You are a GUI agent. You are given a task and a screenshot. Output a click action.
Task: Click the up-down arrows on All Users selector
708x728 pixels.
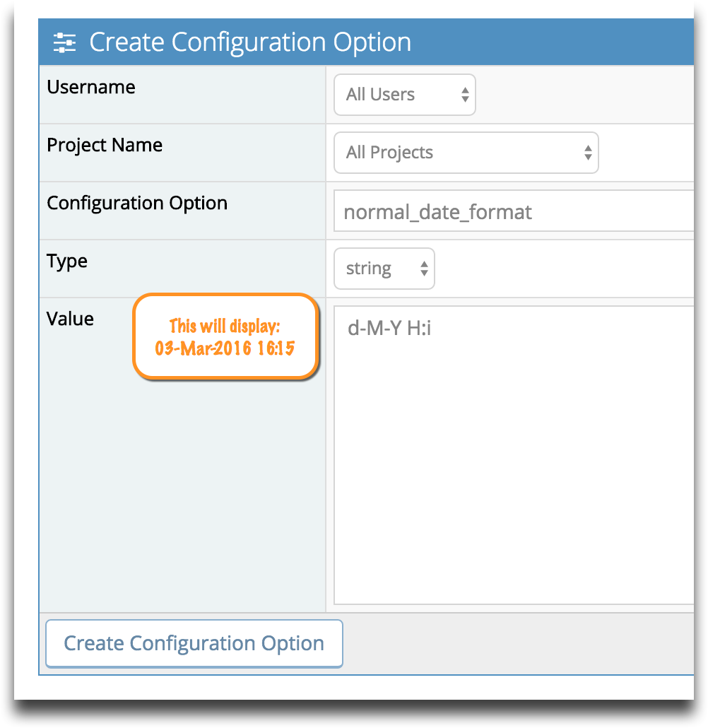pos(465,95)
